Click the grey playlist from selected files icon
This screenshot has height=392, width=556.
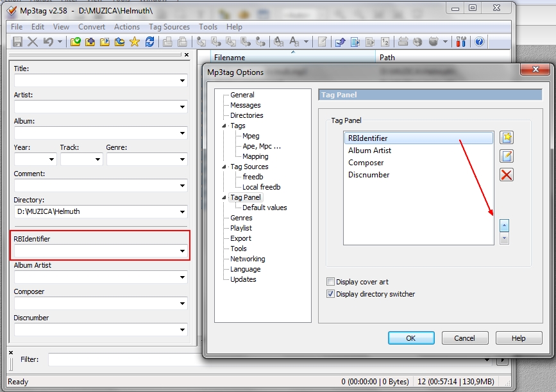point(370,42)
